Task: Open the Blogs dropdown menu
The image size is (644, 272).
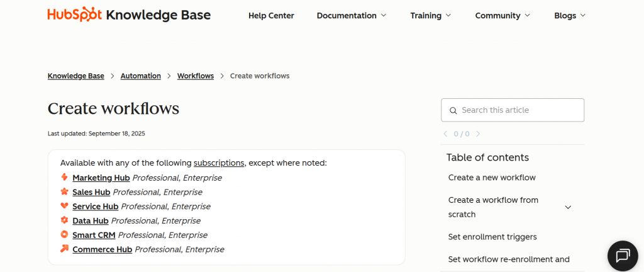Action: [570, 16]
